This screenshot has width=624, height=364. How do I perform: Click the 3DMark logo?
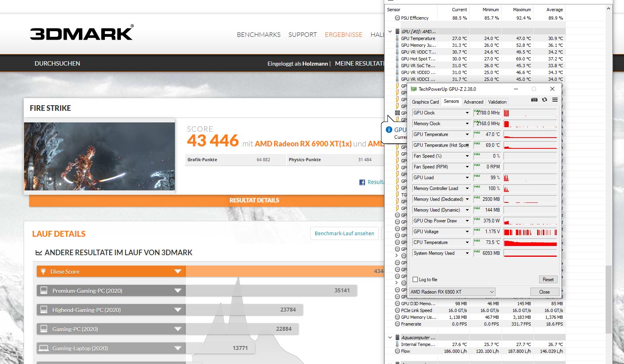pos(82,33)
